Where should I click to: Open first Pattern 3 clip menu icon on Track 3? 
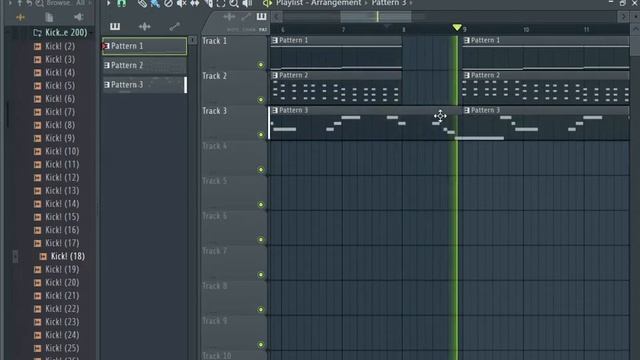(x=275, y=110)
